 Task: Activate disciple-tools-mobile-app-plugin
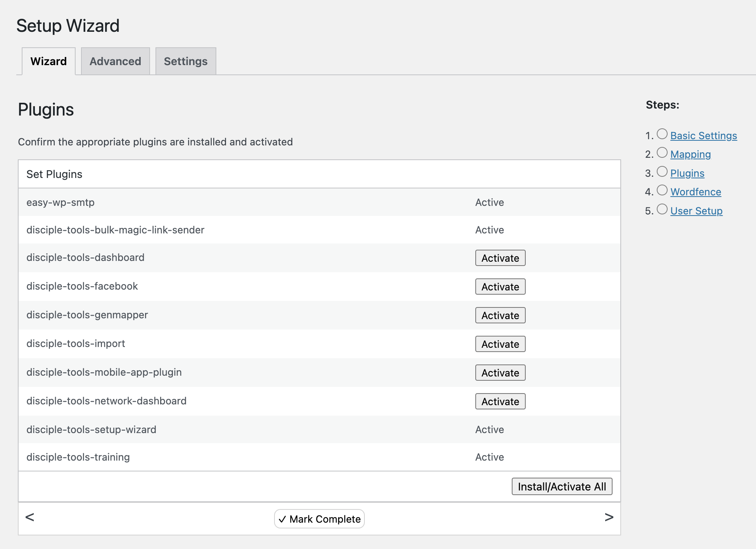(500, 373)
